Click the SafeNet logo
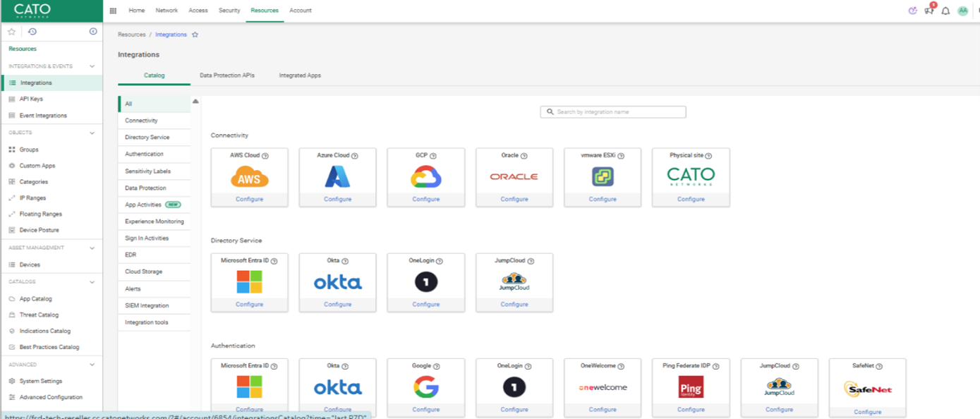This screenshot has width=980, height=419. coord(867,388)
